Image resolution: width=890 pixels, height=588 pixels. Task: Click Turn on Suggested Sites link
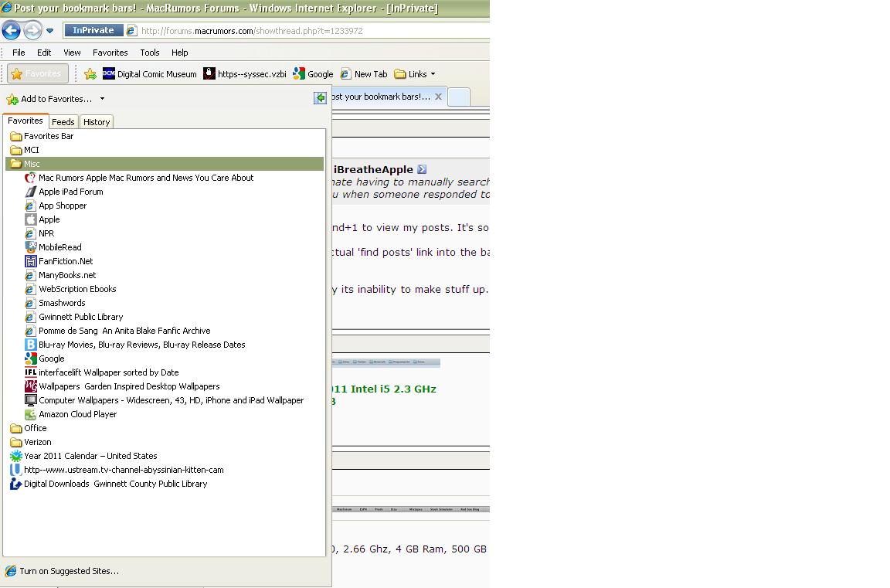coord(63,571)
